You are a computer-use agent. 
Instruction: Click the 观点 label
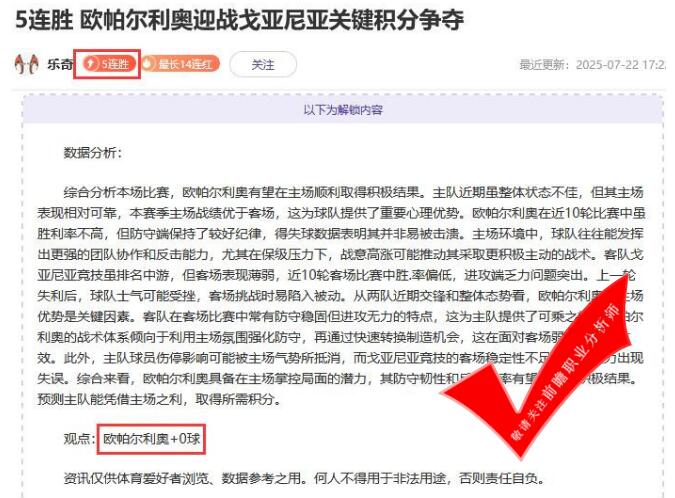tap(79, 439)
